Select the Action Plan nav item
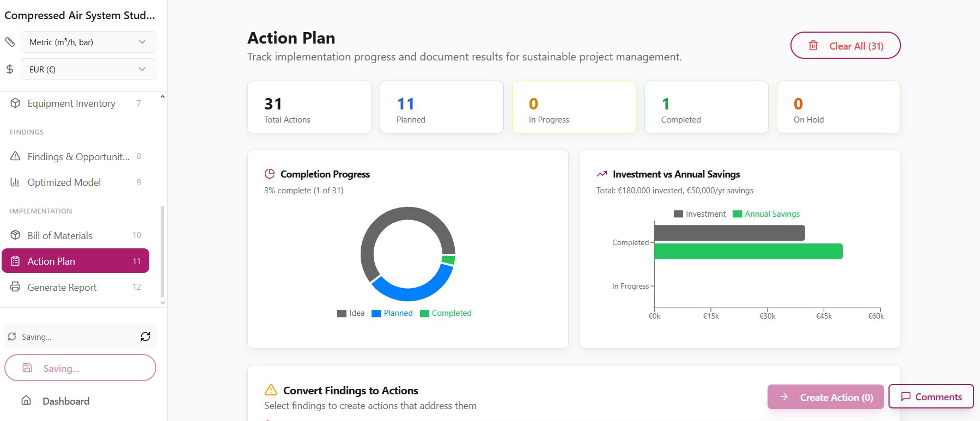Image resolution: width=980 pixels, height=421 pixels. (x=76, y=261)
